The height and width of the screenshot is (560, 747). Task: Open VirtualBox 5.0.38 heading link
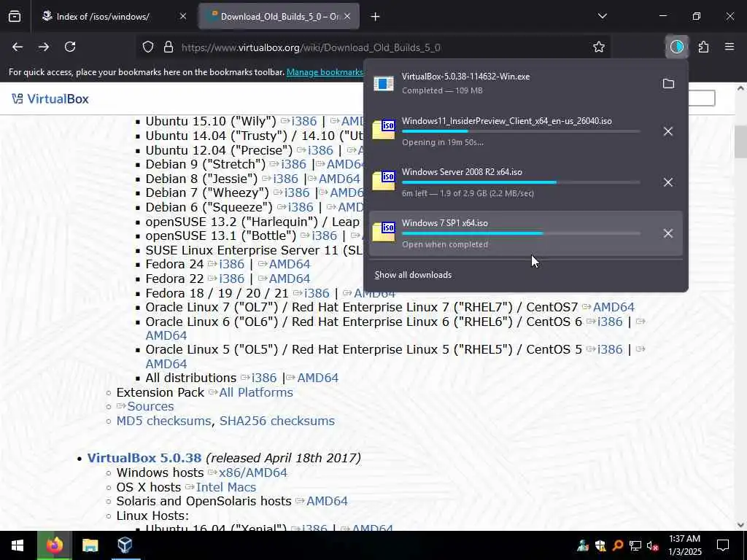click(x=144, y=458)
